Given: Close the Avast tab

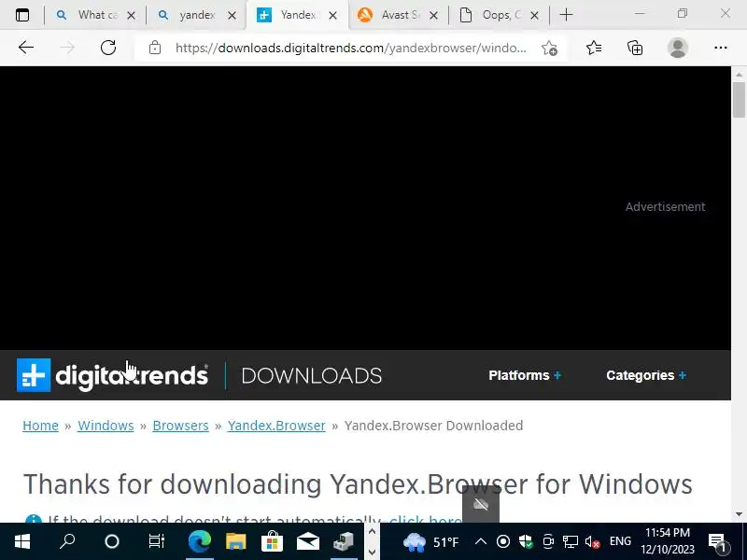Looking at the screenshot, I should pos(433,16).
